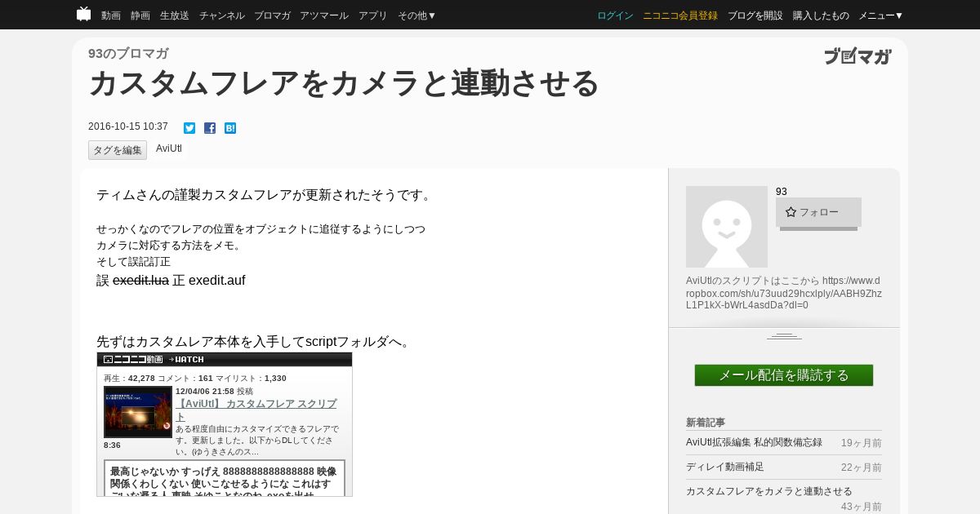980x514 pixels.
Task: Expand the その他▼ dropdown
Action: click(x=417, y=16)
